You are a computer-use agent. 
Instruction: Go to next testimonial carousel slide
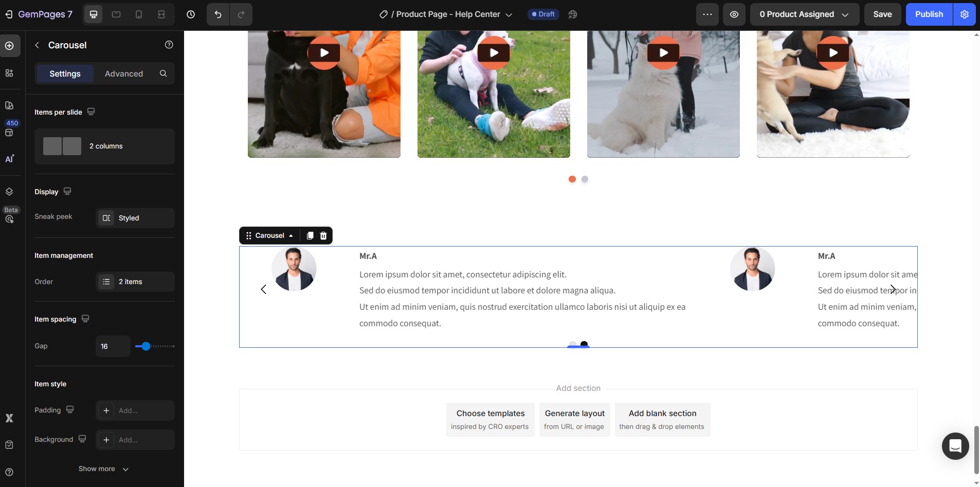[893, 289]
